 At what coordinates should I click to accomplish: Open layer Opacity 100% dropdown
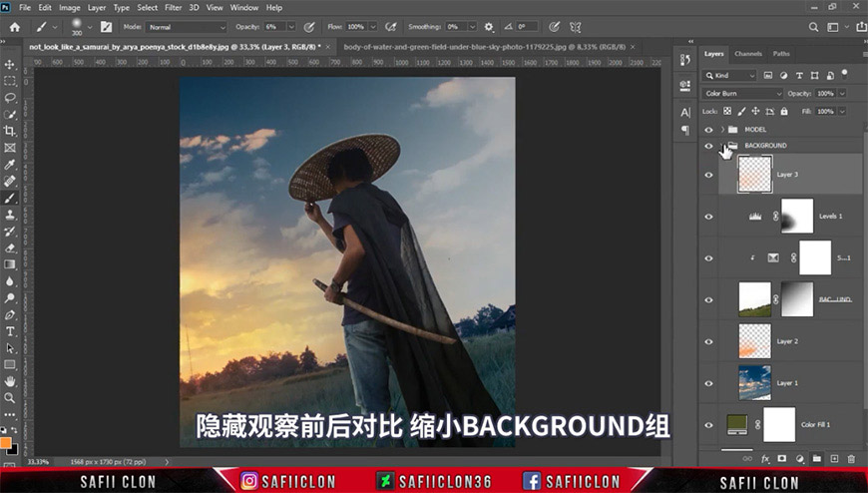coord(842,94)
